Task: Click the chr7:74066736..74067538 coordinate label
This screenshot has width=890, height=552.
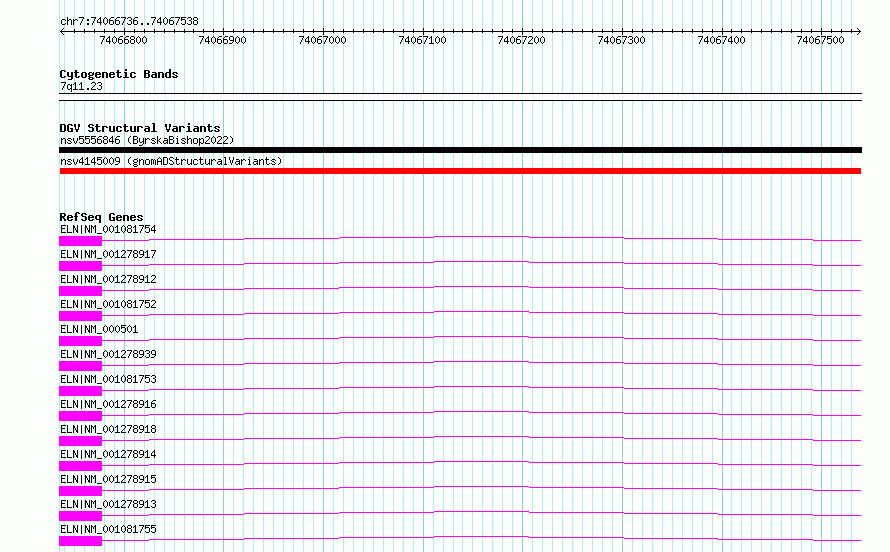Action: 129,22
